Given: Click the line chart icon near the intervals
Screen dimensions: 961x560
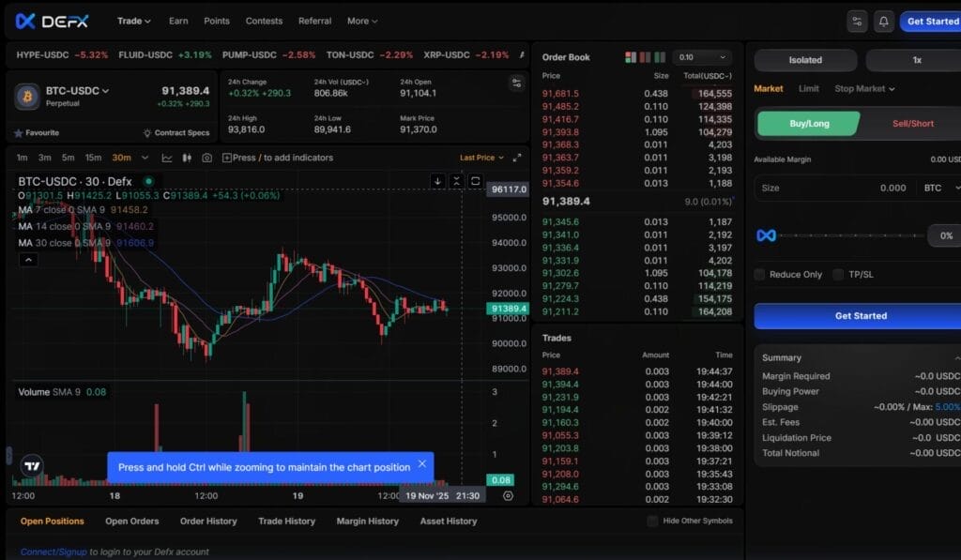Looking at the screenshot, I should pyautogui.click(x=167, y=159).
